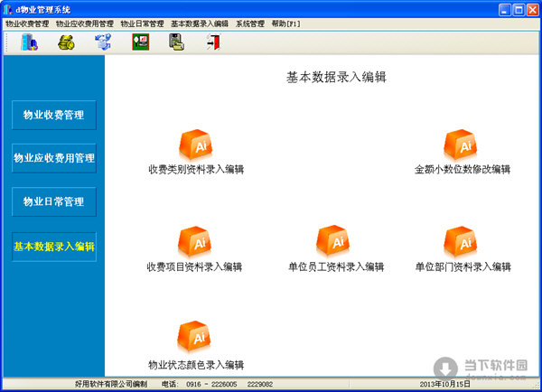Maximize the d物业管理系统 window
The height and width of the screenshot is (392, 542).
pos(519,10)
